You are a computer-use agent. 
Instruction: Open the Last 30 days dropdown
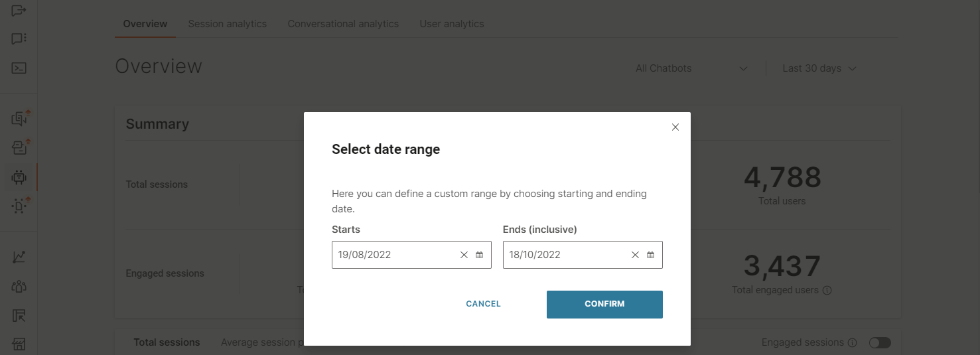point(819,68)
